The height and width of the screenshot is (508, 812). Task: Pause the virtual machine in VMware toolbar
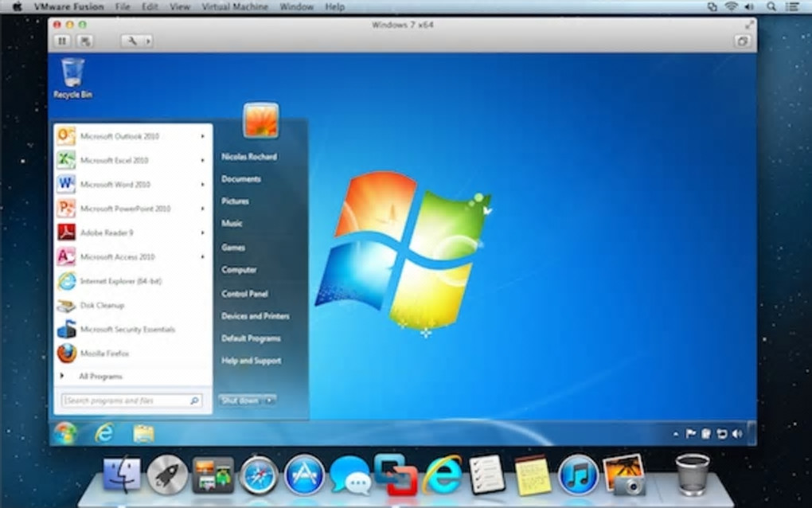point(62,41)
